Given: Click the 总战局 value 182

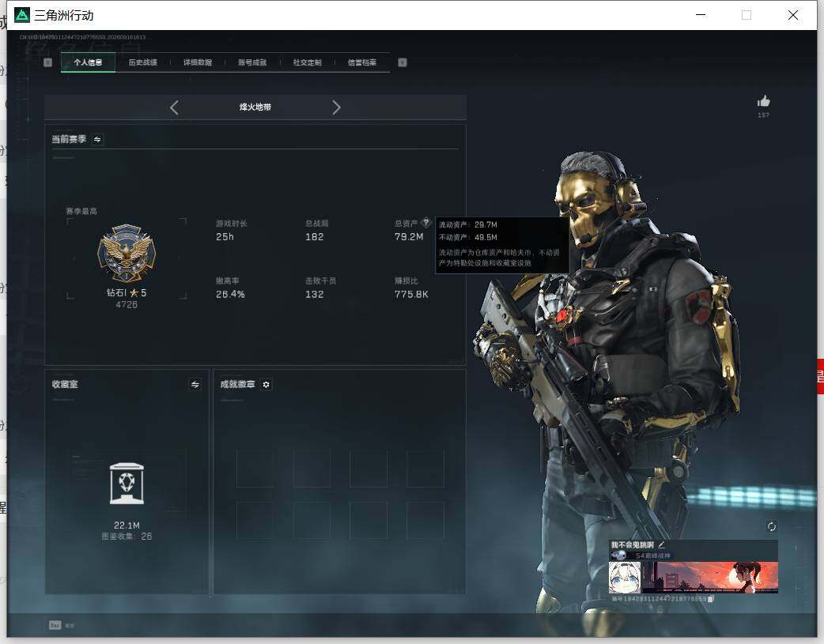Looking at the screenshot, I should click(x=314, y=237).
